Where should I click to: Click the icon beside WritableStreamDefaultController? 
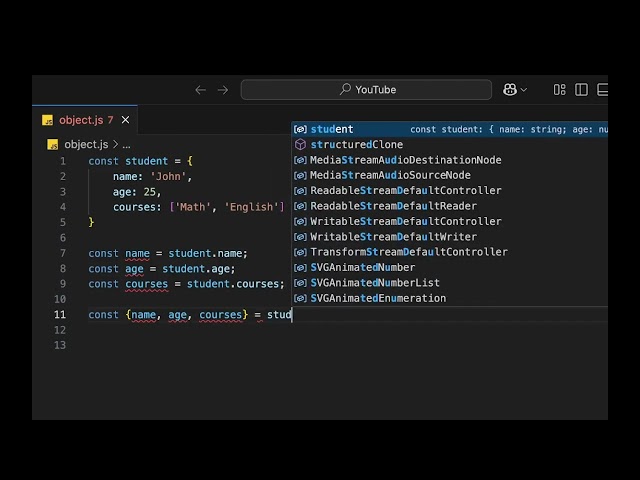tap(300, 222)
